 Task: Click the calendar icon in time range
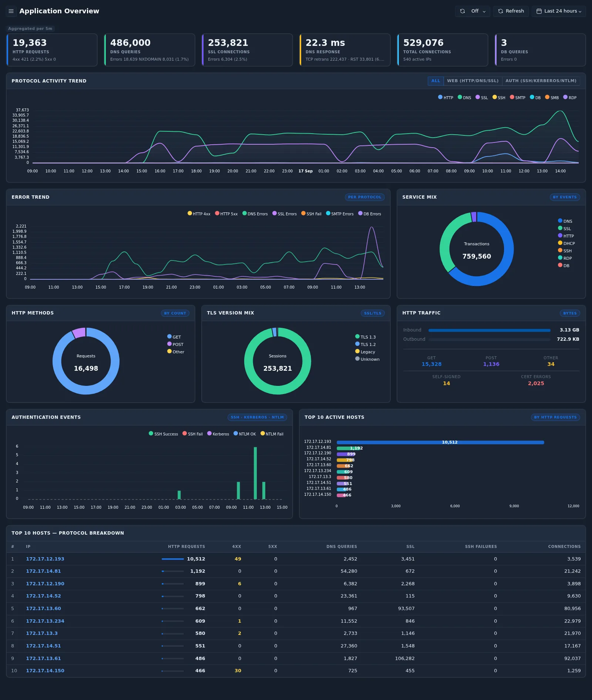point(539,11)
